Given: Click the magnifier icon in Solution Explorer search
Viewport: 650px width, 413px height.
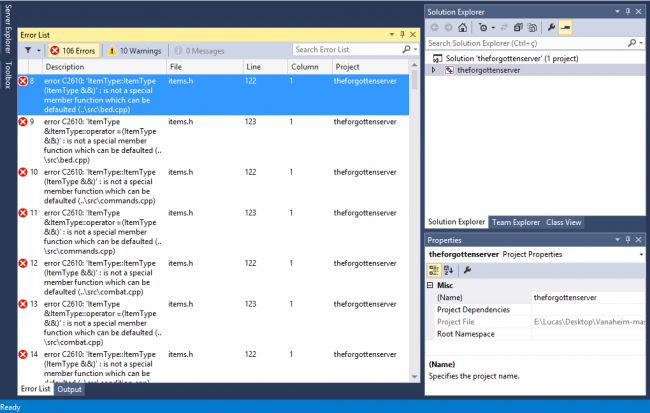Looking at the screenshot, I should tap(632, 43).
